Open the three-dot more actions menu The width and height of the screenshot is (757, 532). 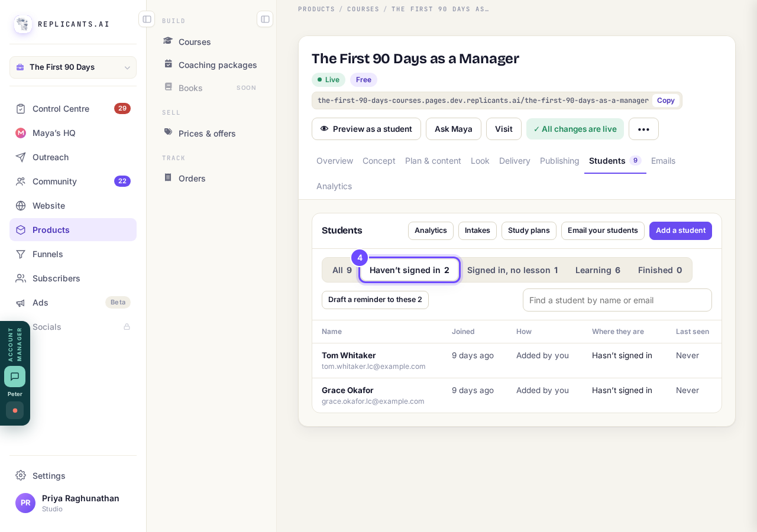tap(643, 129)
